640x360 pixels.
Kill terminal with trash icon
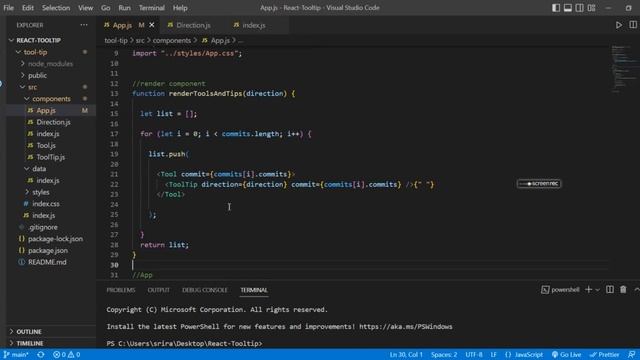pyautogui.click(x=623, y=289)
